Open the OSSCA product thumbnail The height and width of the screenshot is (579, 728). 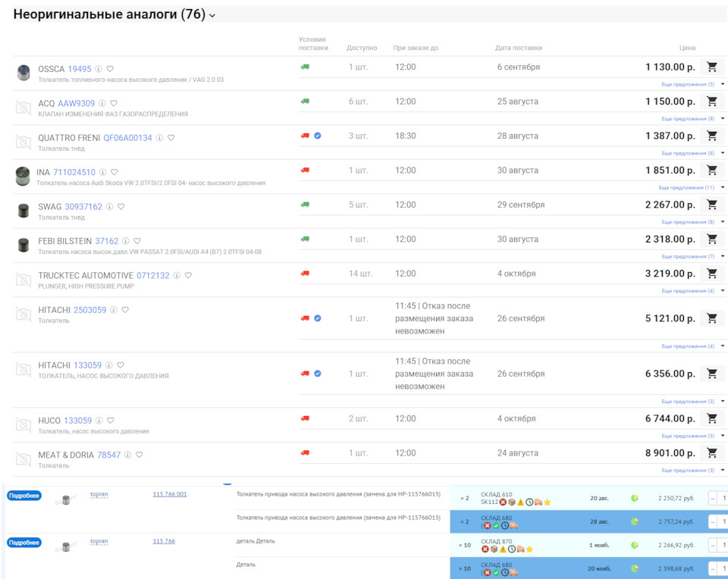pyautogui.click(x=24, y=73)
